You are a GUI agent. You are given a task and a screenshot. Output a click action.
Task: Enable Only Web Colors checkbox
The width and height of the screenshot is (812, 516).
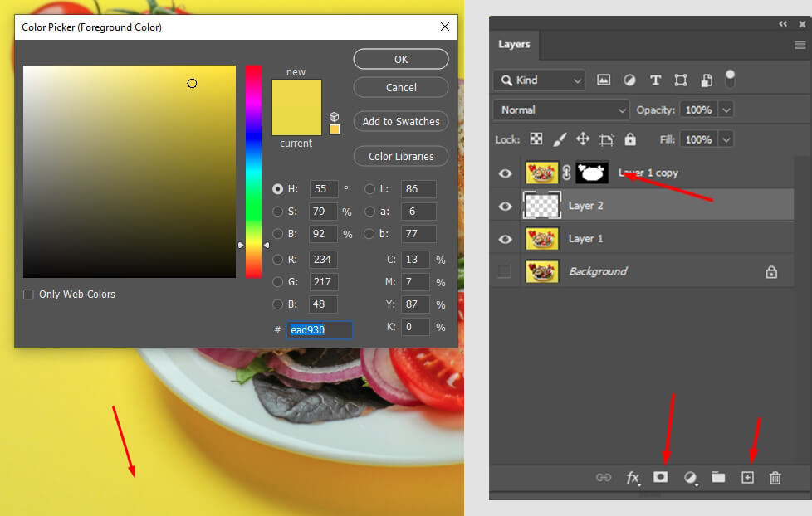pos(28,295)
